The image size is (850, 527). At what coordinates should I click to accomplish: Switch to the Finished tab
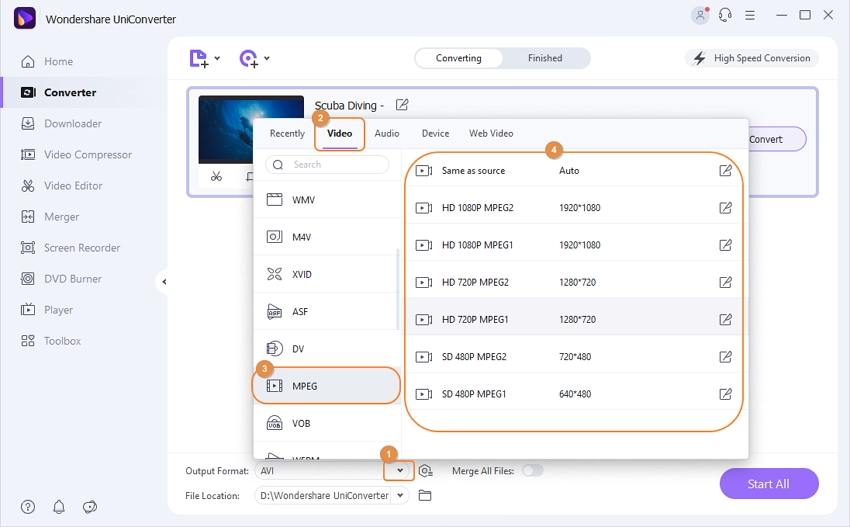point(545,58)
